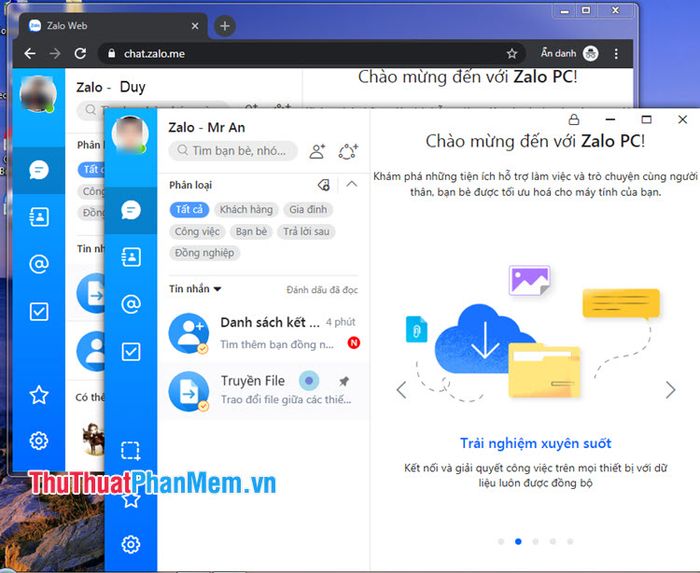The image size is (700, 573).
Task: Open Settings gear in Zalo Web sidebar
Action: pos(39,441)
